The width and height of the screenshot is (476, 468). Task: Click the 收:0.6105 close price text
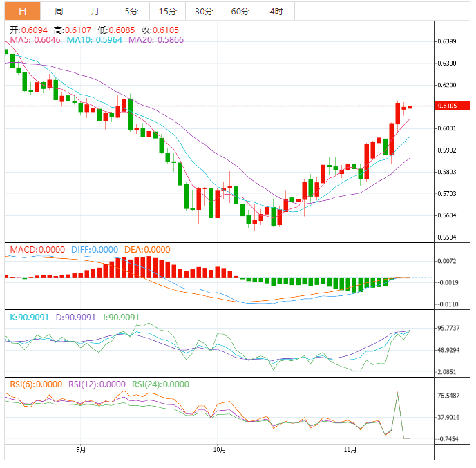click(160, 30)
